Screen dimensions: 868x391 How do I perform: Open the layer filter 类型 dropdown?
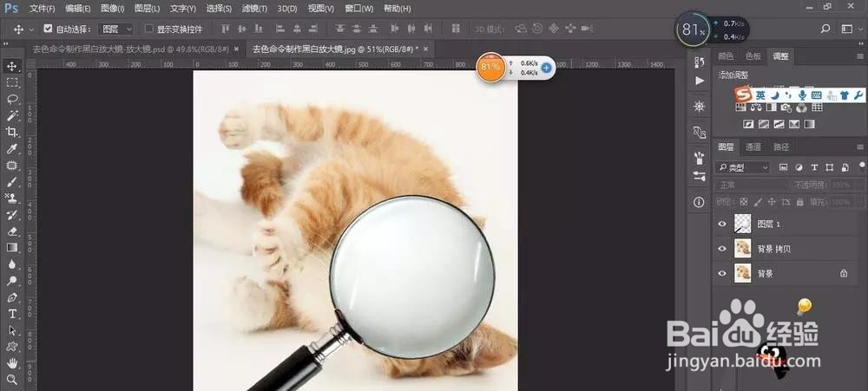coord(743,167)
